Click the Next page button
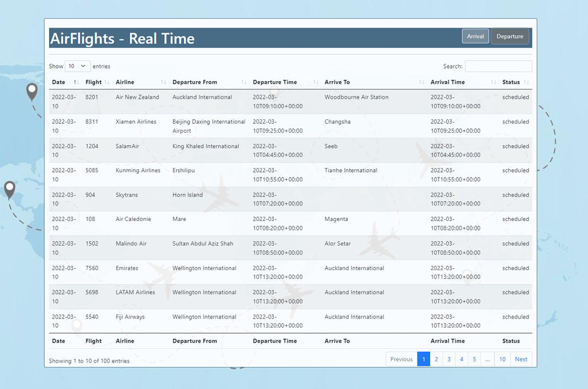Image resolution: width=588 pixels, height=389 pixels. 521,359
